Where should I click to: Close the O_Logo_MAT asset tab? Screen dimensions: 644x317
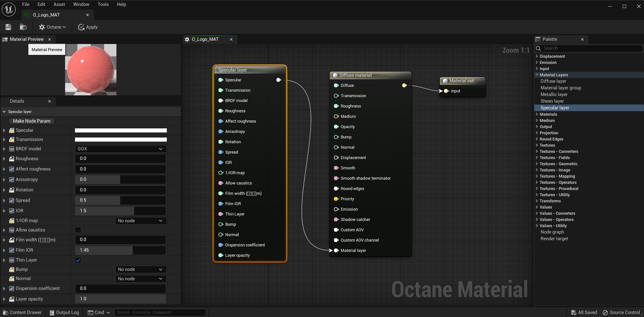(88, 15)
